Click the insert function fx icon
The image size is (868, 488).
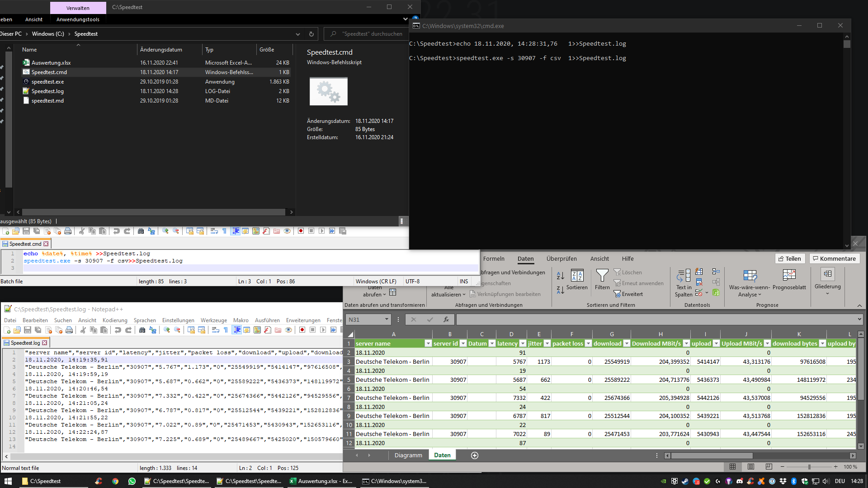click(x=446, y=319)
